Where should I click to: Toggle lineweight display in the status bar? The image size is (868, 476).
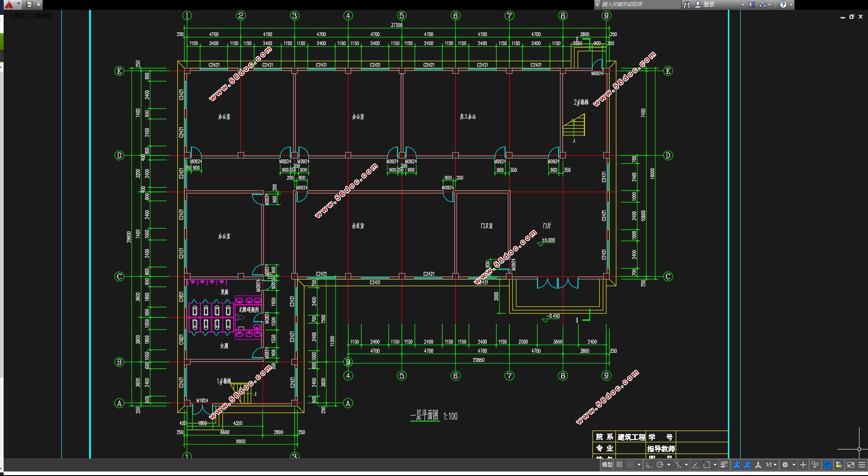(x=724, y=465)
